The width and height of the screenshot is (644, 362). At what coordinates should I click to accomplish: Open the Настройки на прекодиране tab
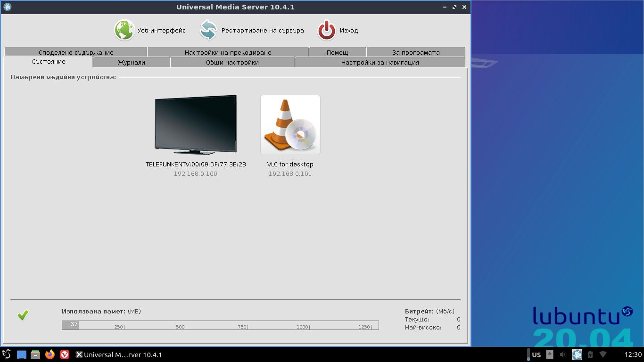point(228,52)
